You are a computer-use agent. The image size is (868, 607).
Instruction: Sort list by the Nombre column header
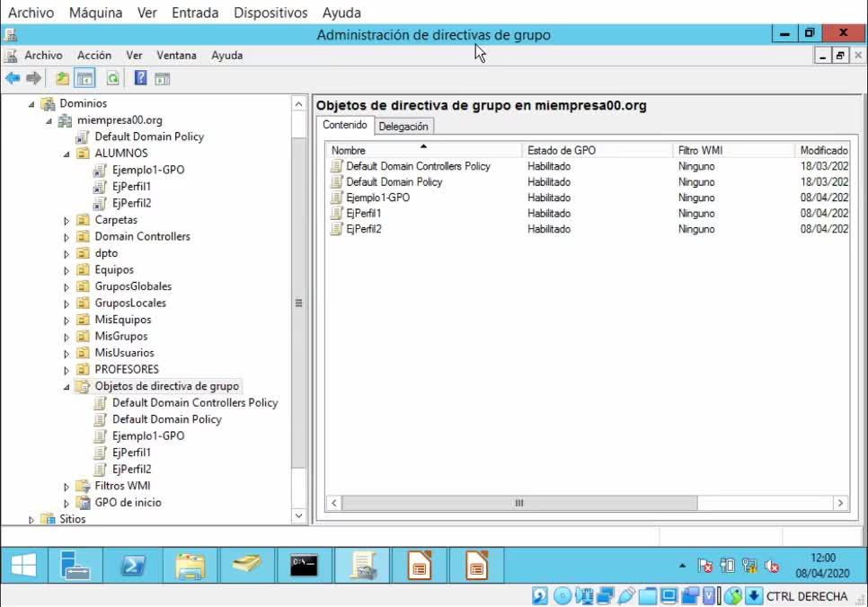[x=424, y=150]
